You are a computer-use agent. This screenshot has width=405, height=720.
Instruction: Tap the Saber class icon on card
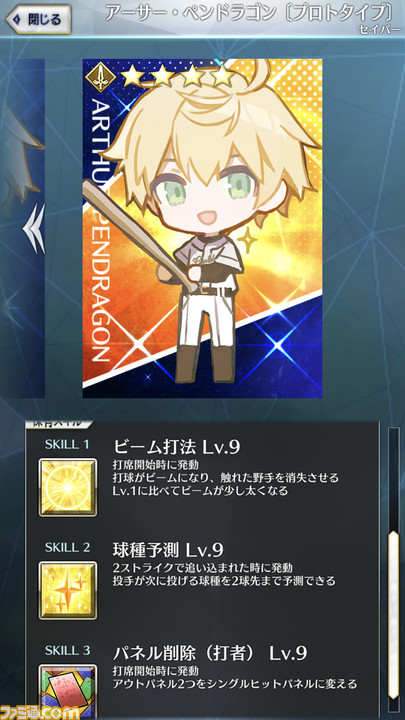[x=101, y=79]
